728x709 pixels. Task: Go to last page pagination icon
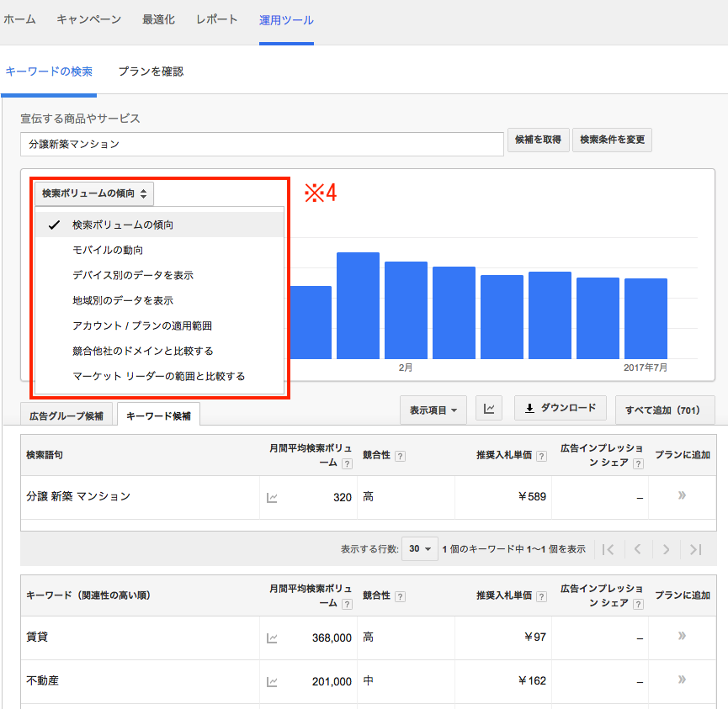pos(695,549)
